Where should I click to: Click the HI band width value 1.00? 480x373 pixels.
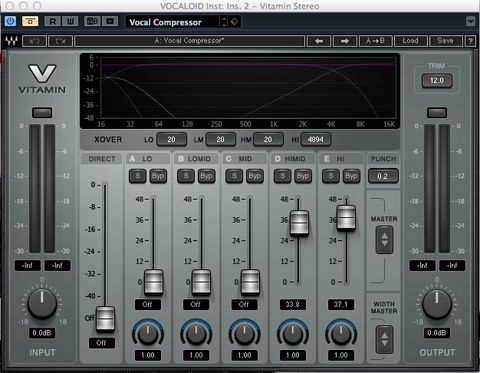(x=341, y=355)
